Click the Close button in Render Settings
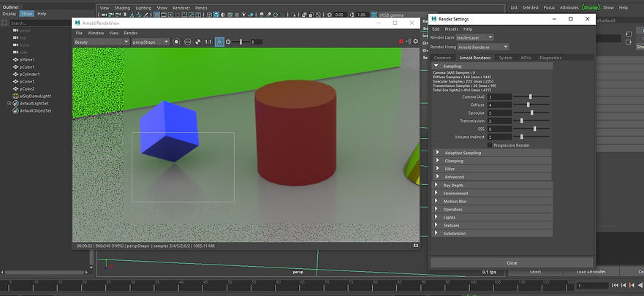Viewport: 644px width, 296px height. click(512, 263)
